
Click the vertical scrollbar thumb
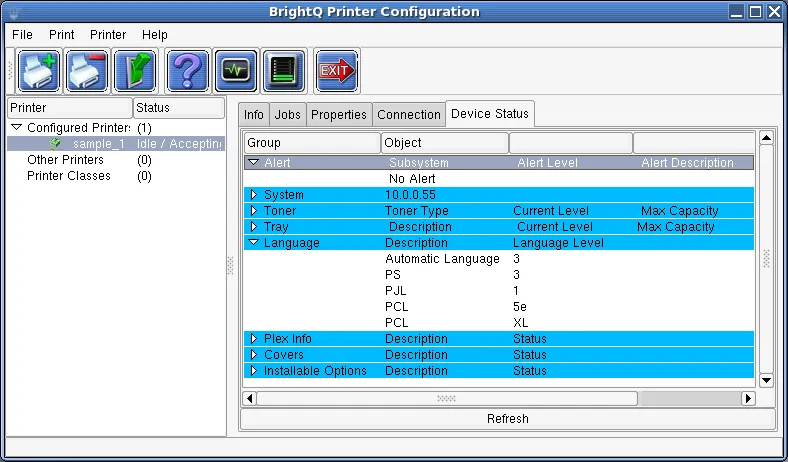coord(766,259)
